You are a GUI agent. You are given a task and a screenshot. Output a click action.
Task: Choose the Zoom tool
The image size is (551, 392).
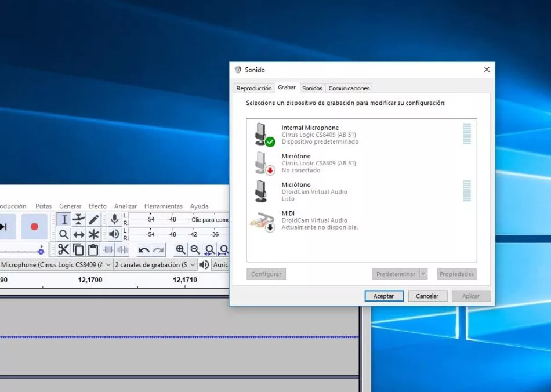click(64, 234)
